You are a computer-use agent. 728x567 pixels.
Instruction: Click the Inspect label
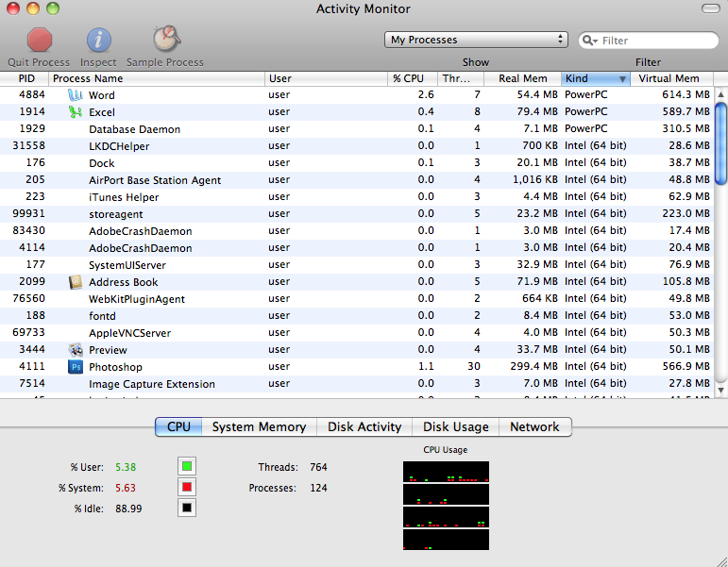point(98,62)
